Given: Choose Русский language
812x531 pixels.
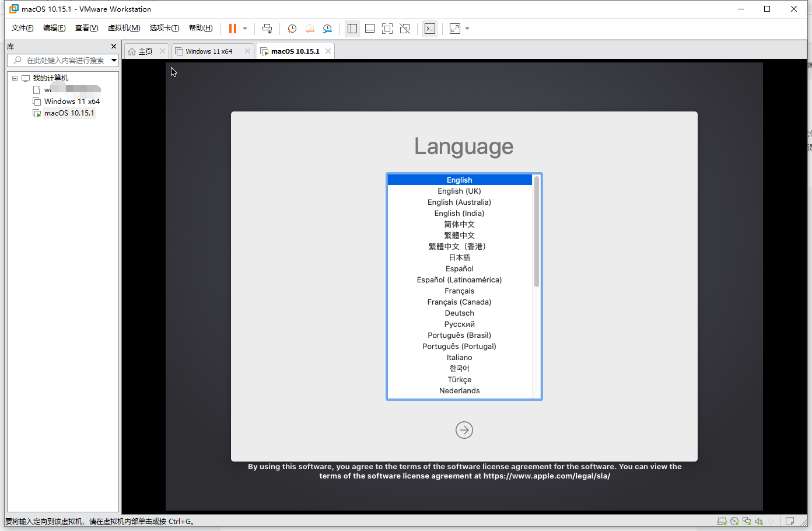Looking at the screenshot, I should click(460, 324).
